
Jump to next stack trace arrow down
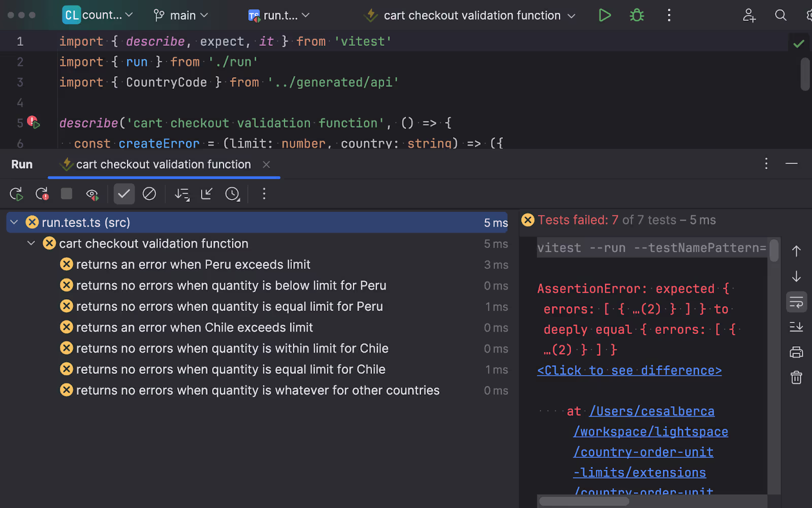pyautogui.click(x=796, y=276)
